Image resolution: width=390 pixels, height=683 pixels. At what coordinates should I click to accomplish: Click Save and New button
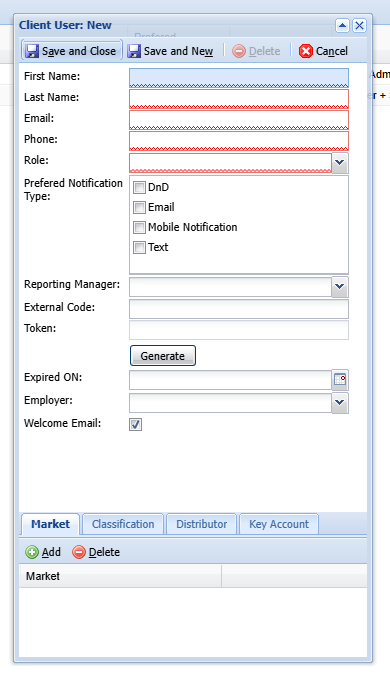[170, 51]
